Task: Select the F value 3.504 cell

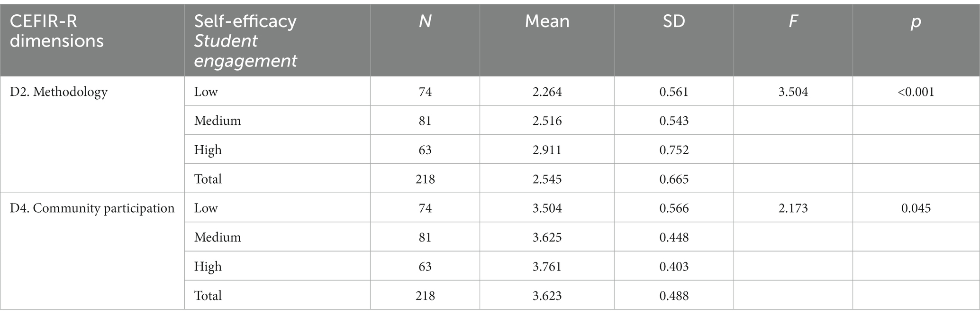Action: (x=793, y=92)
